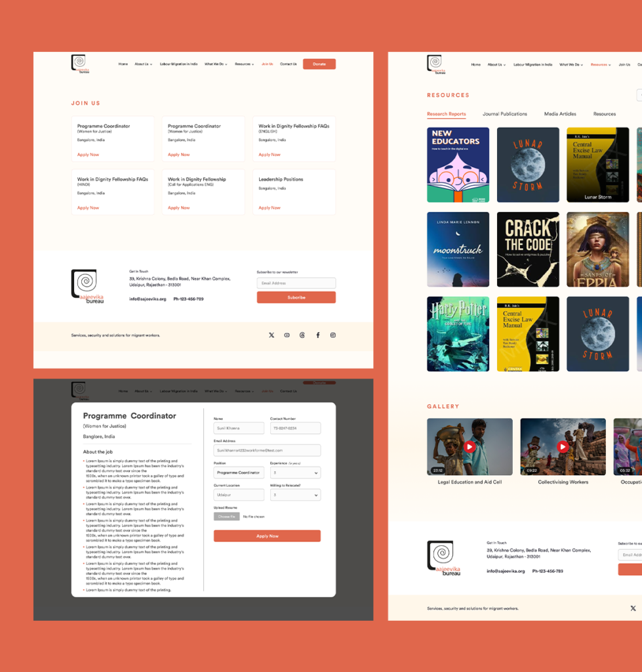This screenshot has width=642, height=672.
Task: Click the large footer logo on Resources page
Action: click(x=444, y=558)
